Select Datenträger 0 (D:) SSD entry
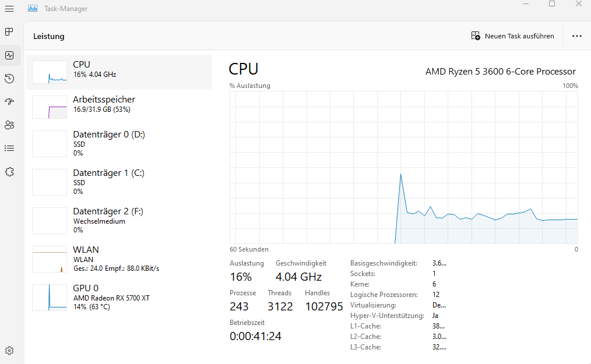 119,143
